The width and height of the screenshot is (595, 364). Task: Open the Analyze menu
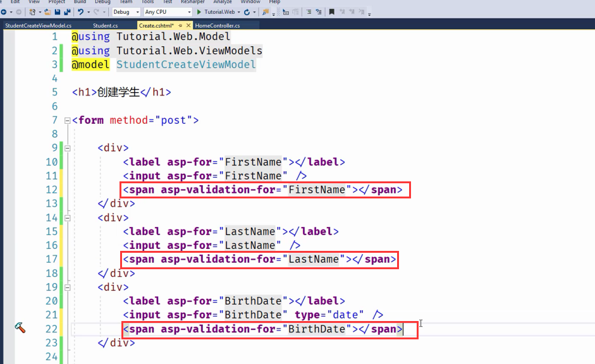click(223, 2)
